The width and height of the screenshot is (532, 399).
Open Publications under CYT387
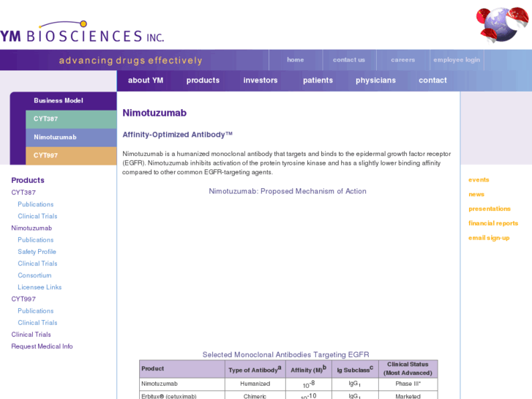coord(36,204)
